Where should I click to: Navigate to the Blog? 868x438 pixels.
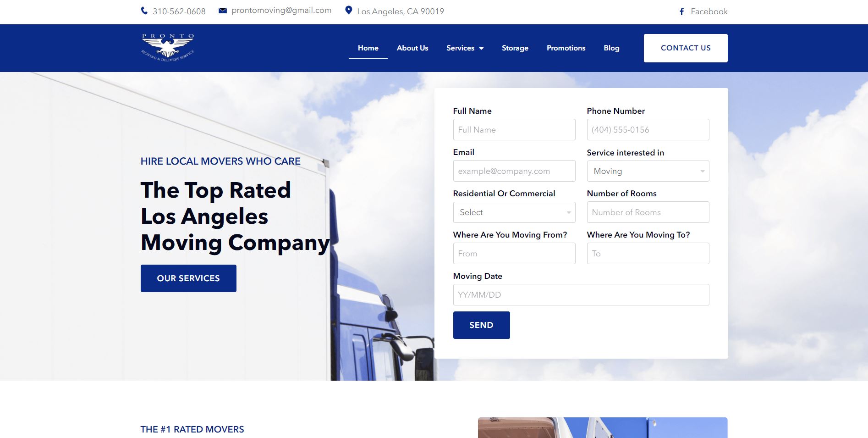(x=611, y=48)
